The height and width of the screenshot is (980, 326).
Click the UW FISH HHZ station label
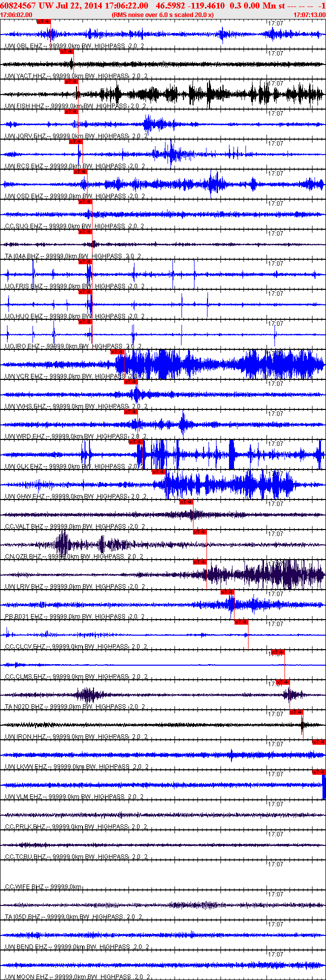[x=24, y=106]
